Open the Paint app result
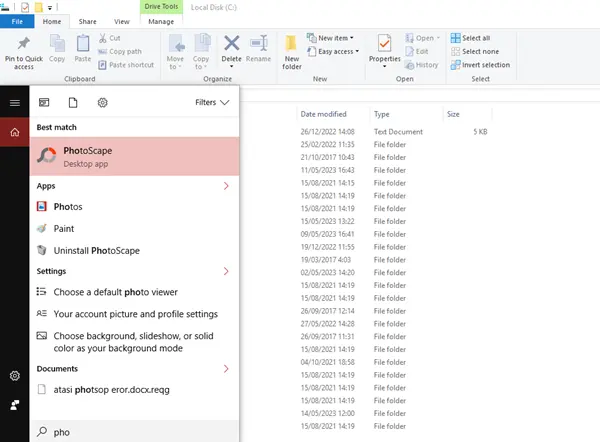 click(x=134, y=228)
